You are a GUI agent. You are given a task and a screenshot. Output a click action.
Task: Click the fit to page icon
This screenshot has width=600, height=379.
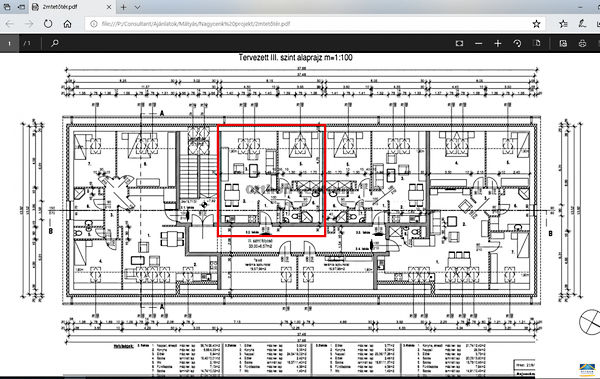459,43
